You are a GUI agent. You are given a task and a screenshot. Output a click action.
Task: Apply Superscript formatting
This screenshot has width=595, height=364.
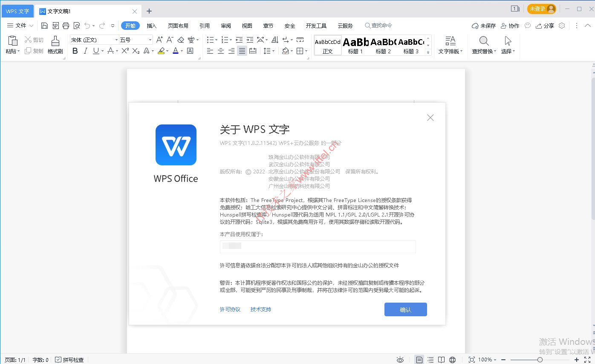tap(125, 51)
